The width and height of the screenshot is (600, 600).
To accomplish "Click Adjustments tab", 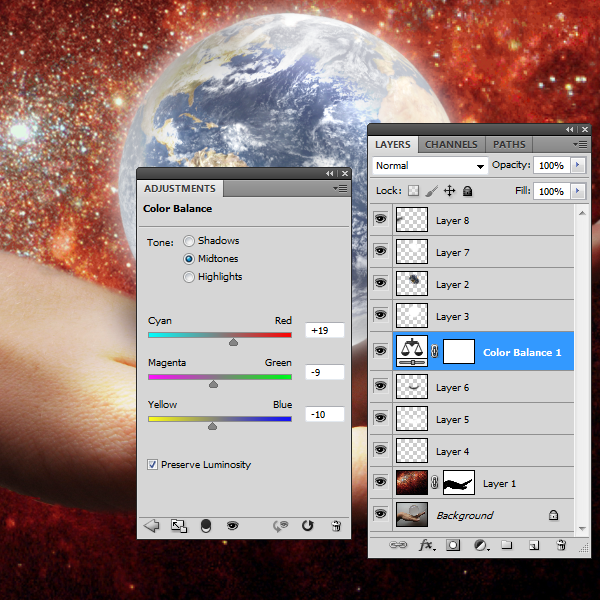I will click(180, 189).
